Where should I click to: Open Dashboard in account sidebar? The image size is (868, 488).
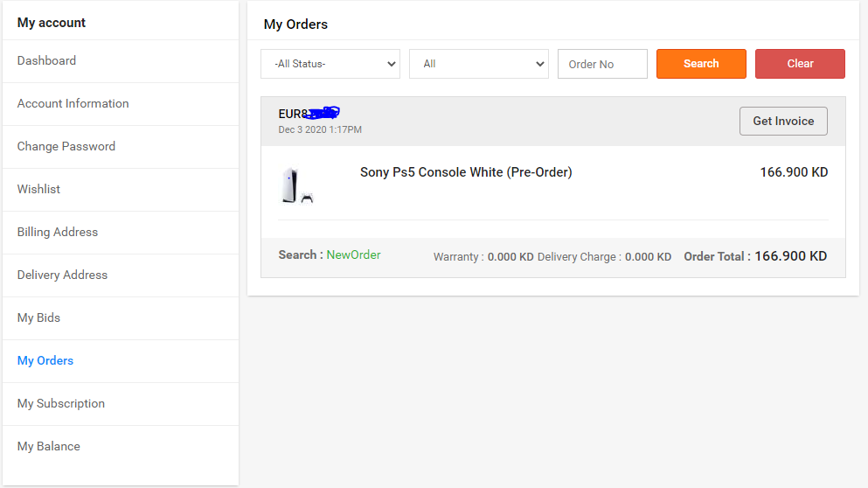pyautogui.click(x=46, y=60)
